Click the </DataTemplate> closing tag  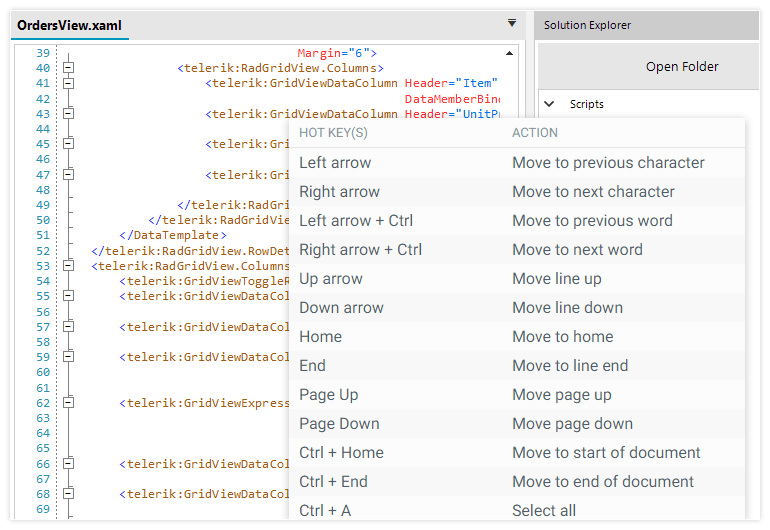point(173,235)
